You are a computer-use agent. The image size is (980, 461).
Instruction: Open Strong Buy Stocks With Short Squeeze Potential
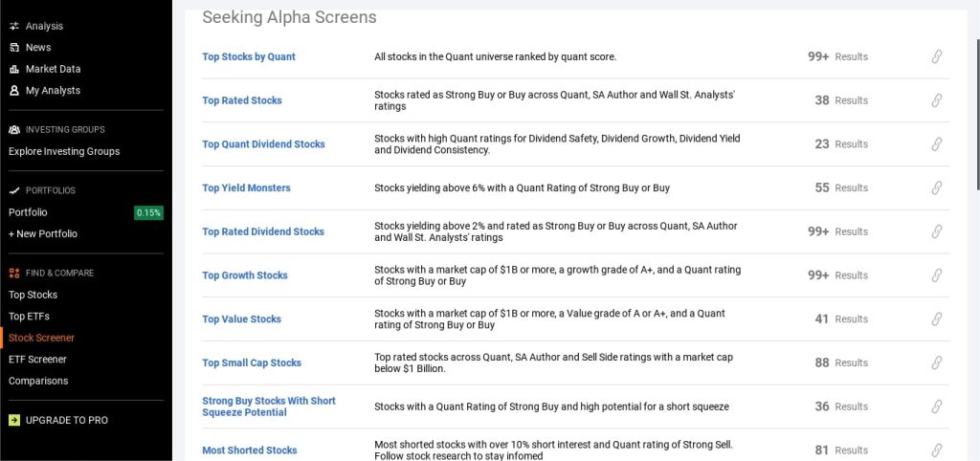tap(269, 406)
